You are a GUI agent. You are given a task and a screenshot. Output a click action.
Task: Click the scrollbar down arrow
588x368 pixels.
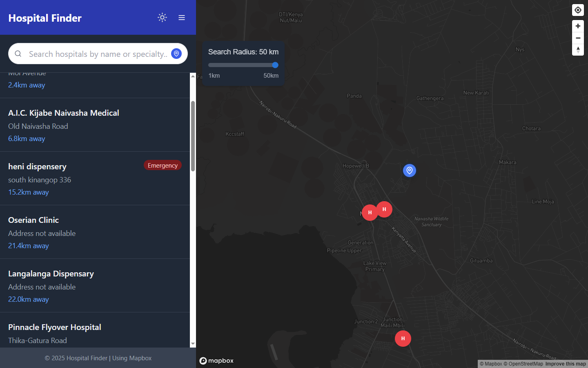click(193, 344)
